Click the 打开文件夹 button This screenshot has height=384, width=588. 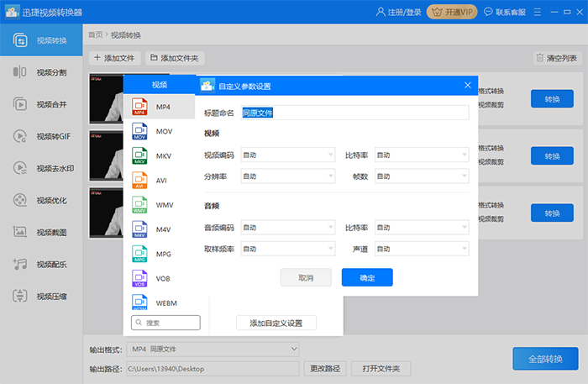click(x=381, y=369)
